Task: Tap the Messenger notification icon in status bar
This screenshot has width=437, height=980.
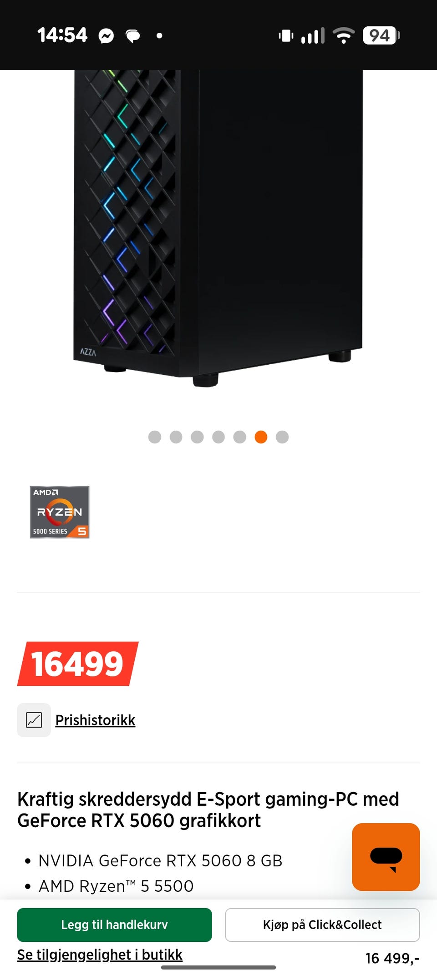Action: 106,36
